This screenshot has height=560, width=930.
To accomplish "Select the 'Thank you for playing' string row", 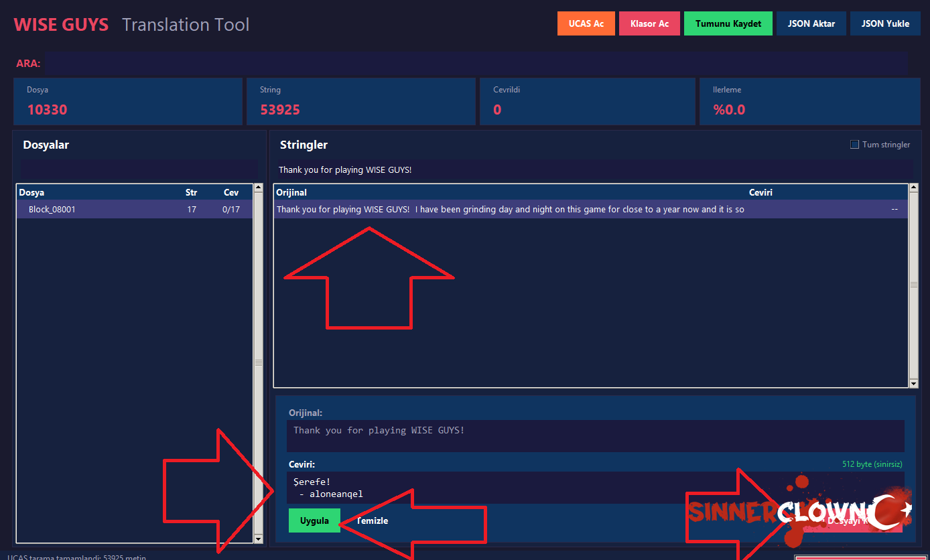I will 509,210.
